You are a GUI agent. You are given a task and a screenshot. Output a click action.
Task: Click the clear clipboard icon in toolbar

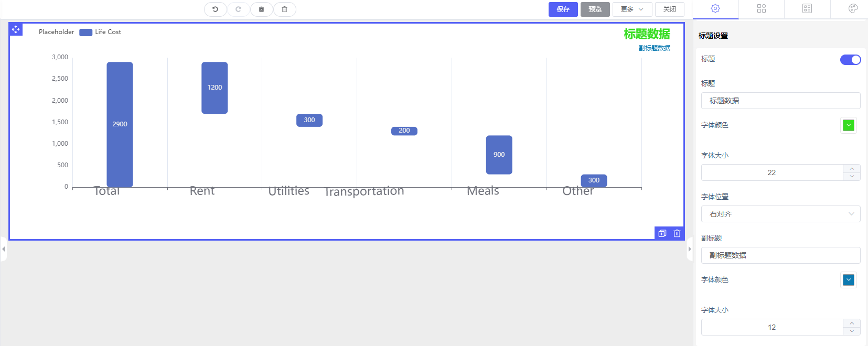pos(261,9)
